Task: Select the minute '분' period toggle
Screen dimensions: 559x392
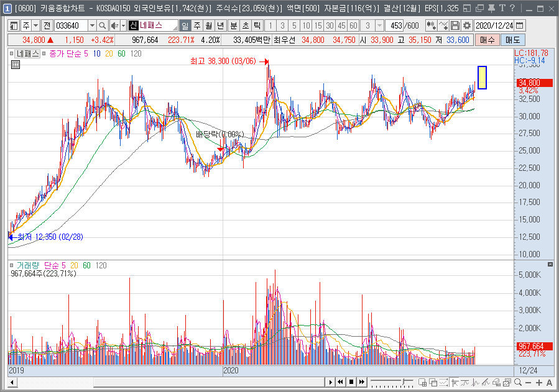Action: point(234,25)
